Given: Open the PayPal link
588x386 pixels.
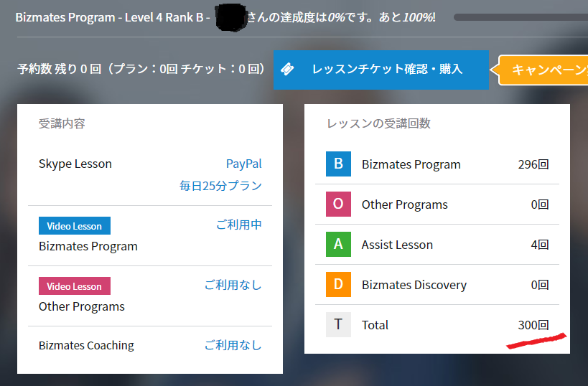Looking at the screenshot, I should pyautogui.click(x=244, y=164).
